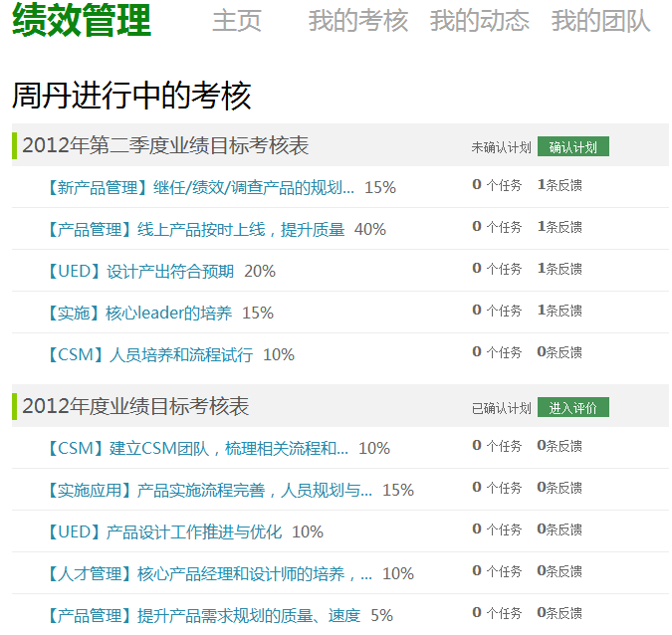Open 2012年第二季度业绩目标考核表 heading
The height and width of the screenshot is (635, 672).
tap(165, 145)
